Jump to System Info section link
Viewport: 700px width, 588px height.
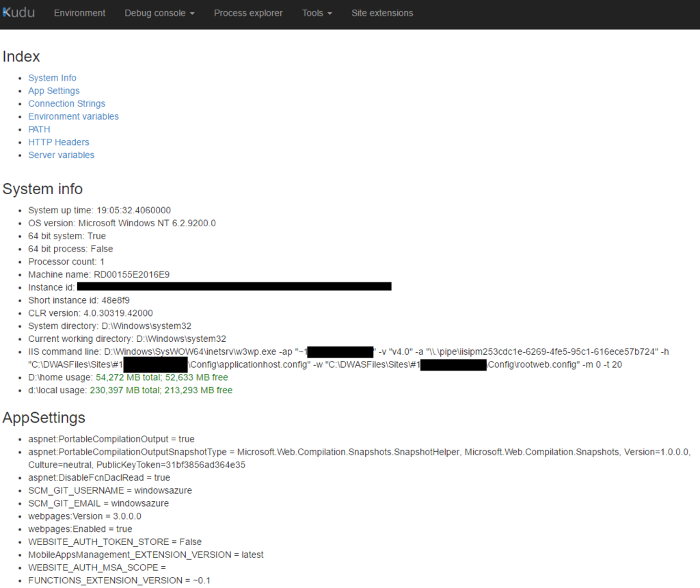click(52, 78)
